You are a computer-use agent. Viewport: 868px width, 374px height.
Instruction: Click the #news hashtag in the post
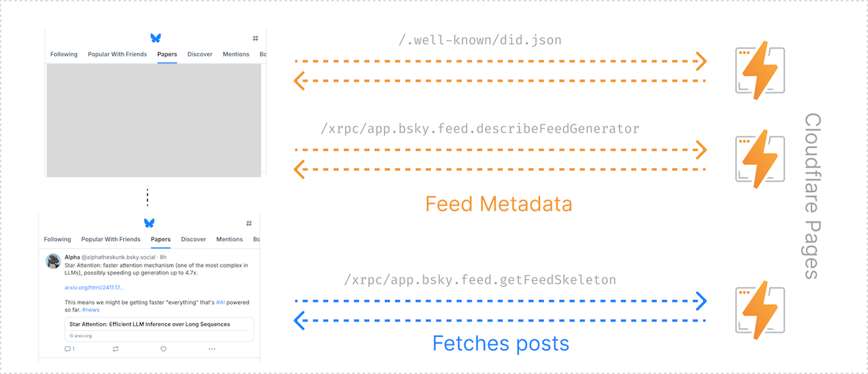(91, 309)
